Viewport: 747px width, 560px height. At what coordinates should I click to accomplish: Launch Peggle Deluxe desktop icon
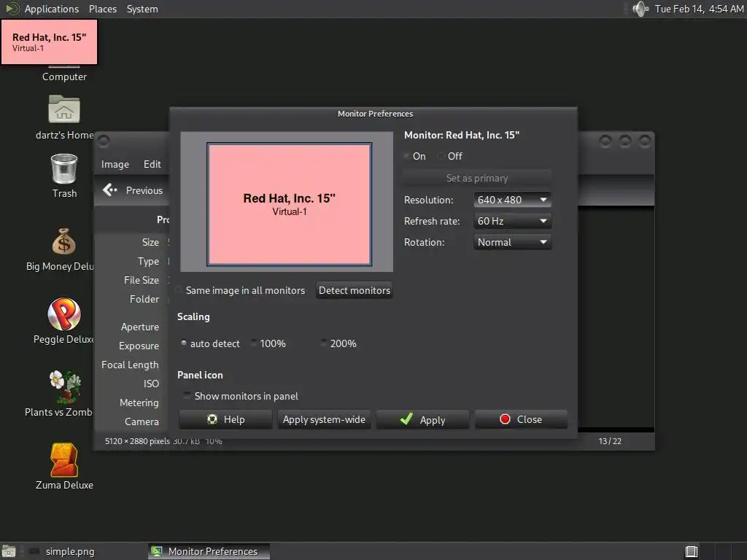64,314
